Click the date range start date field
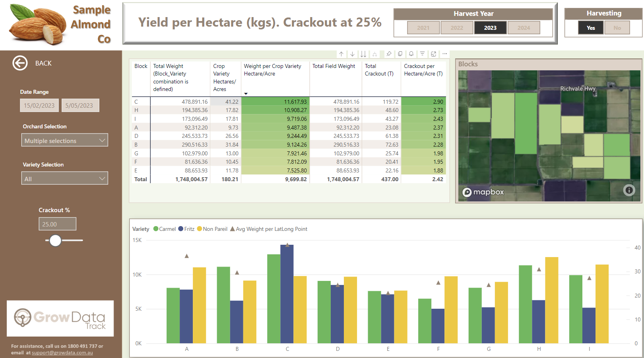 [x=39, y=105]
